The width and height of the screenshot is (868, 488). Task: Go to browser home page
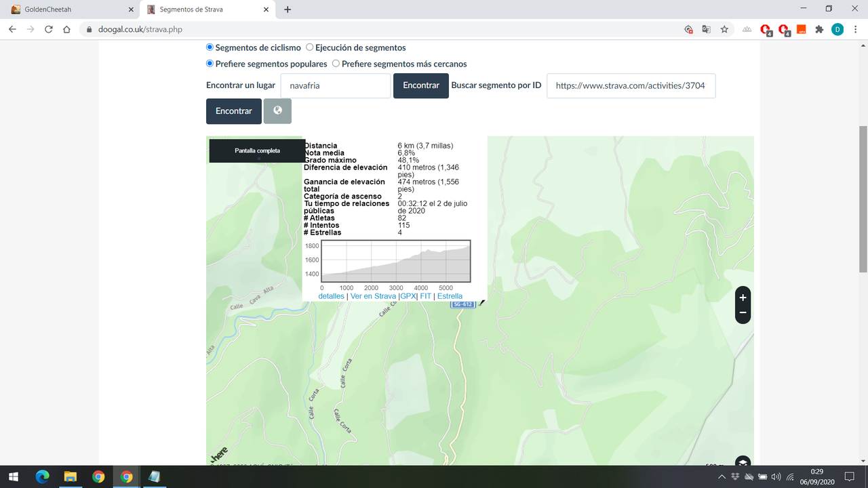click(x=66, y=29)
